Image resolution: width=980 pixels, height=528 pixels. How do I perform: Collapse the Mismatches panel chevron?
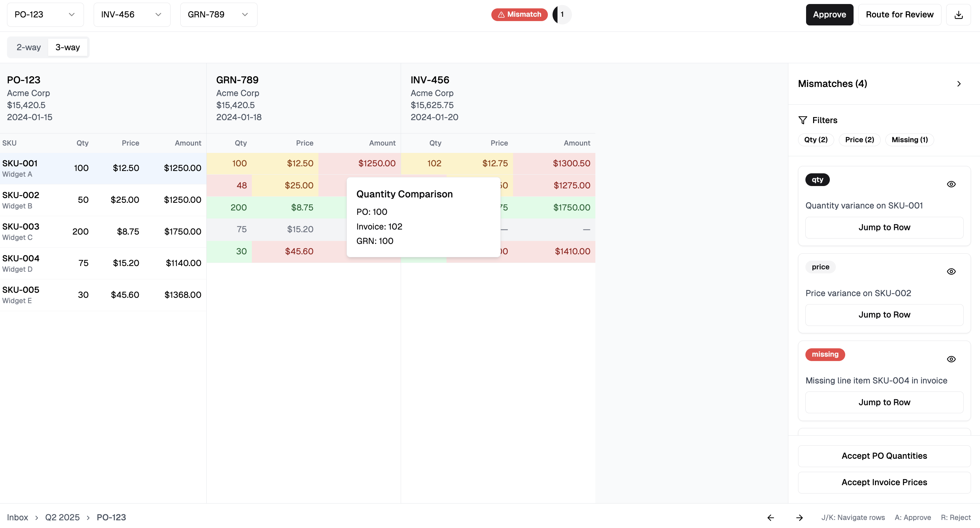[959, 84]
